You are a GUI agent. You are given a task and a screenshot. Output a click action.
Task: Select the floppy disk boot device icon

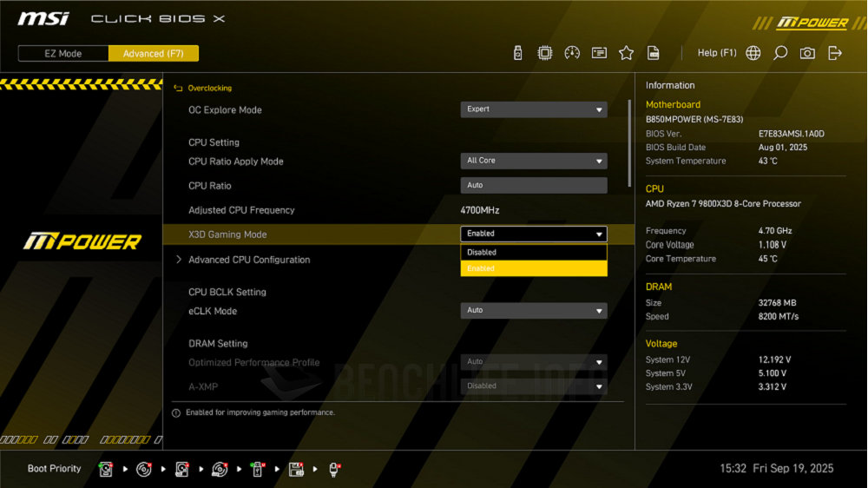point(296,469)
